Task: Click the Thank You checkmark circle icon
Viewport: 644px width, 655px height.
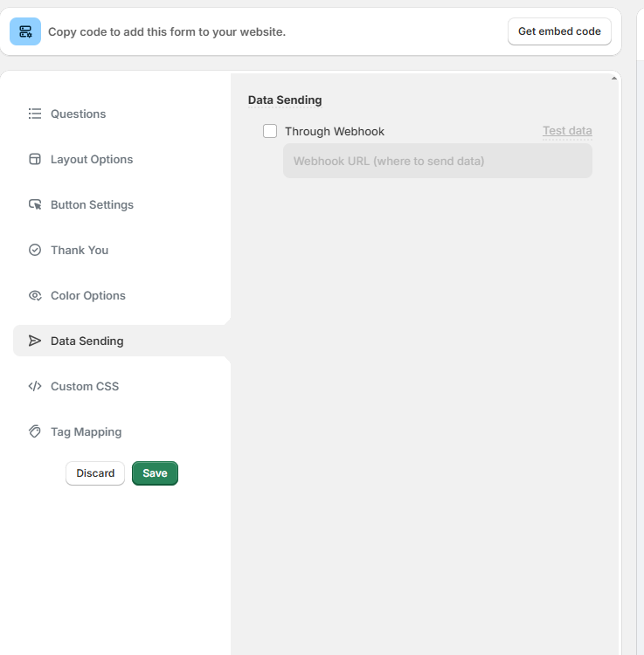Action: 35,250
